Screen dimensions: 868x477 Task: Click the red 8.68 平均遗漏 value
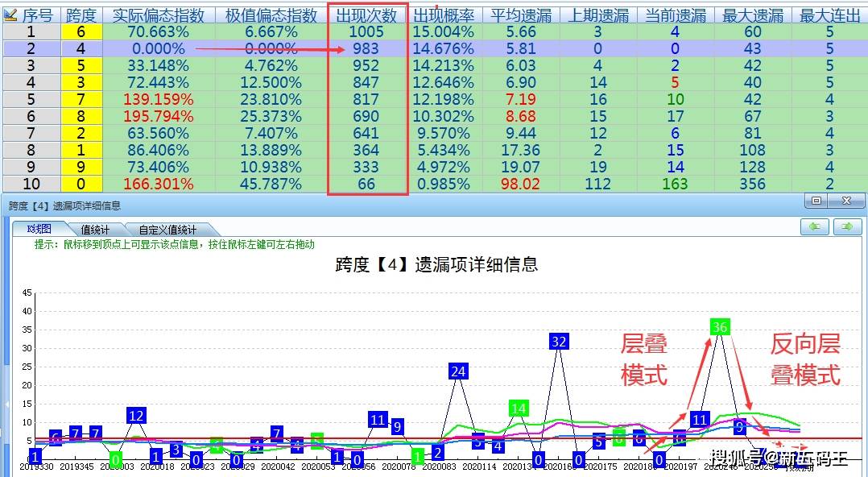click(520, 116)
